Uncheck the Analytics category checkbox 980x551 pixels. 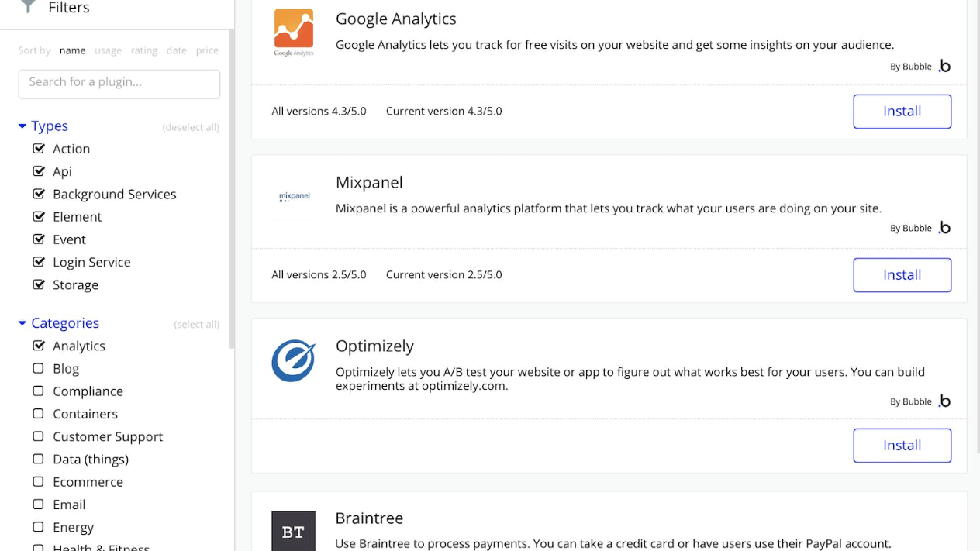click(x=39, y=346)
